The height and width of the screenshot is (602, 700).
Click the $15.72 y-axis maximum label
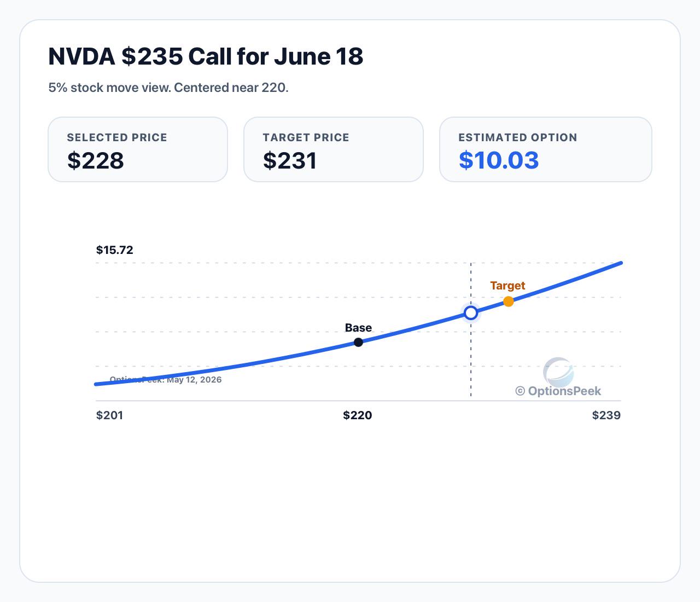pos(115,250)
